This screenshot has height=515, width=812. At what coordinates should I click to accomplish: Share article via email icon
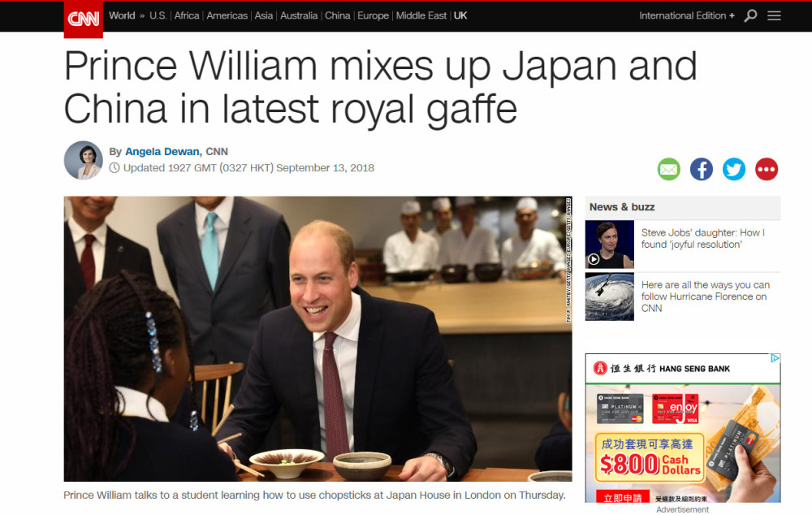[668, 170]
